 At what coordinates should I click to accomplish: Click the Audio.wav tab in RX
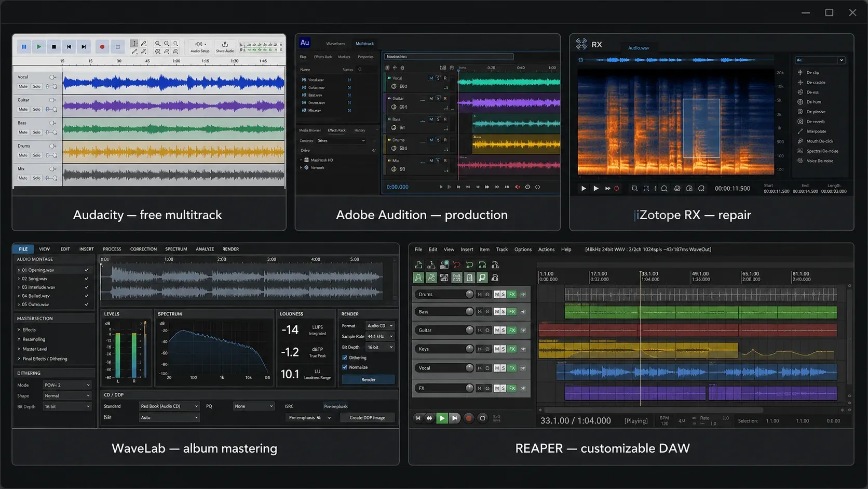(x=639, y=48)
